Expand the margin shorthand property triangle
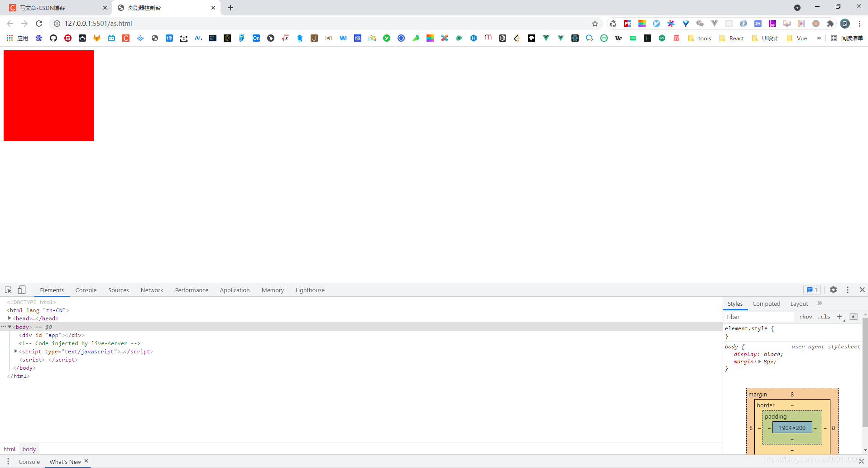The image size is (868, 468). pos(760,362)
